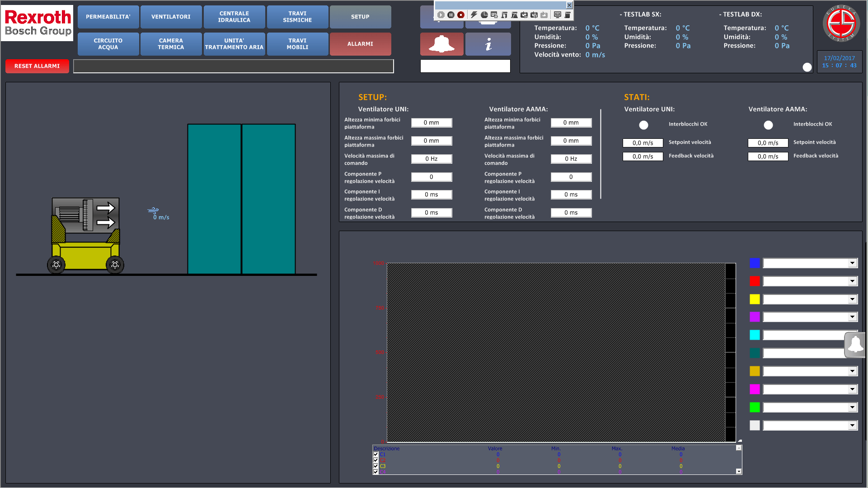The height and width of the screenshot is (488, 868).
Task: Click the alarm message bar beside RESET ALLARMI
Action: click(x=234, y=66)
